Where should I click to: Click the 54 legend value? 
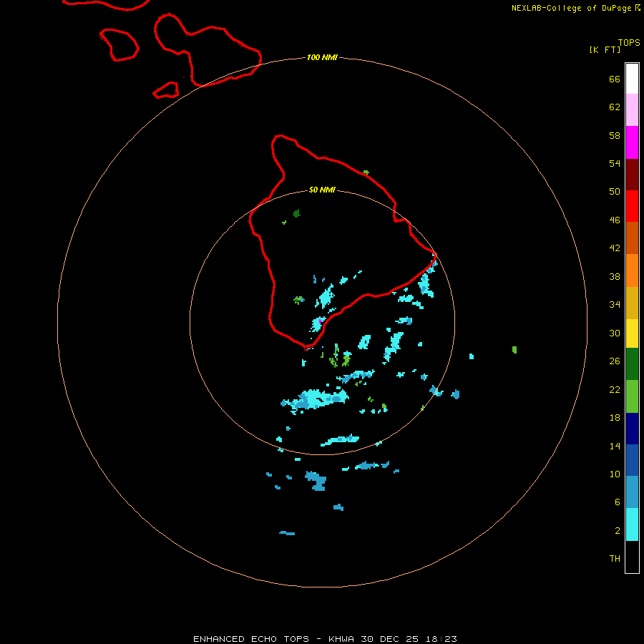pos(615,163)
